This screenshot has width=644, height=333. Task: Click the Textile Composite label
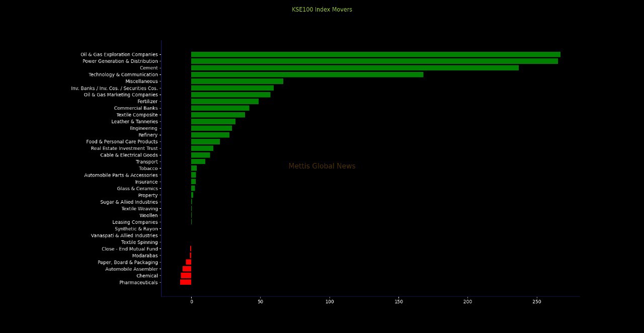pyautogui.click(x=137, y=115)
